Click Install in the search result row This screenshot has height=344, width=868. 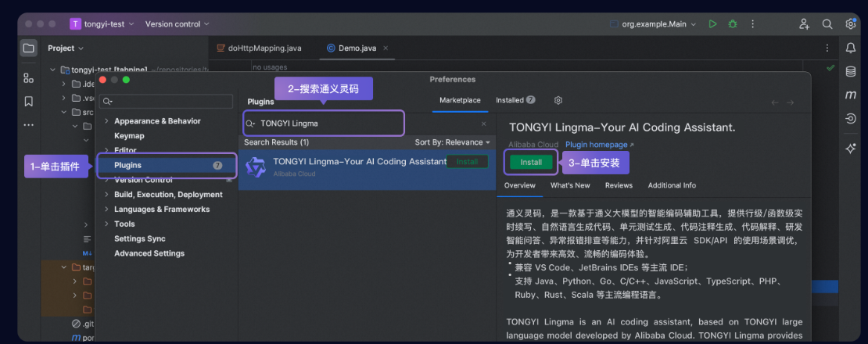(467, 162)
